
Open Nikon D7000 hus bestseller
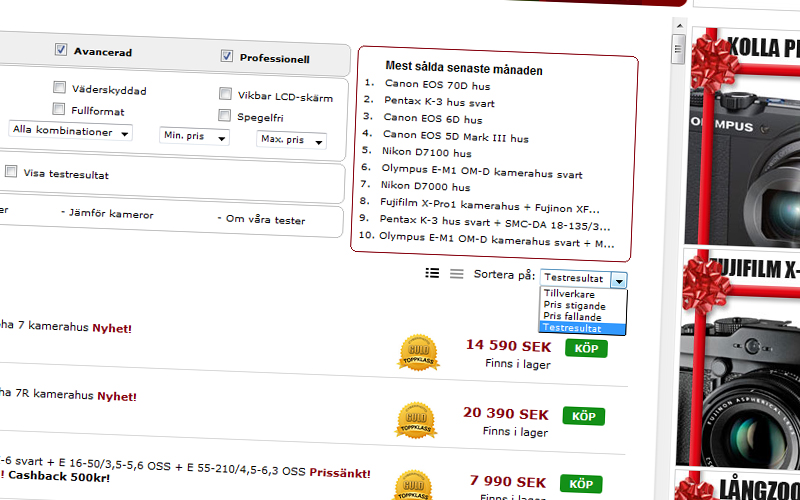[x=426, y=186]
